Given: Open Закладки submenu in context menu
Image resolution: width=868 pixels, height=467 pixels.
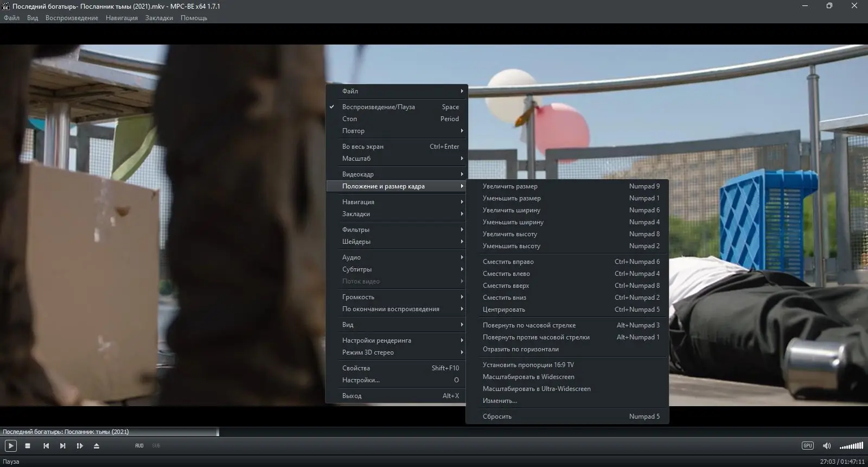Looking at the screenshot, I should point(396,214).
